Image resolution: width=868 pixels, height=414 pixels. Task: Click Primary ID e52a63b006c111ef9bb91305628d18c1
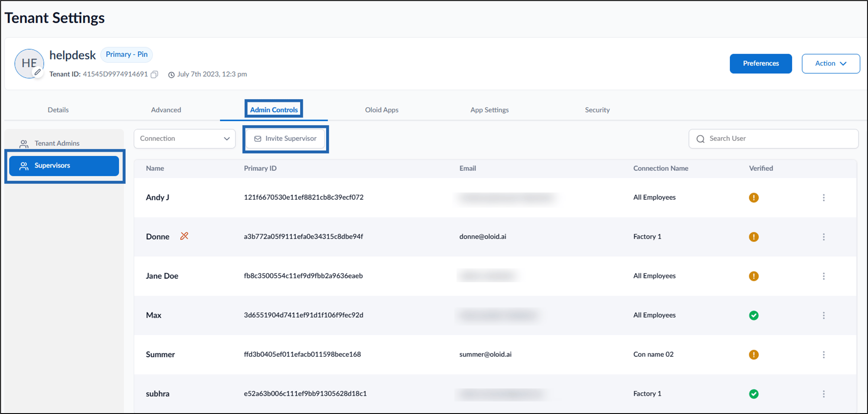[305, 394]
